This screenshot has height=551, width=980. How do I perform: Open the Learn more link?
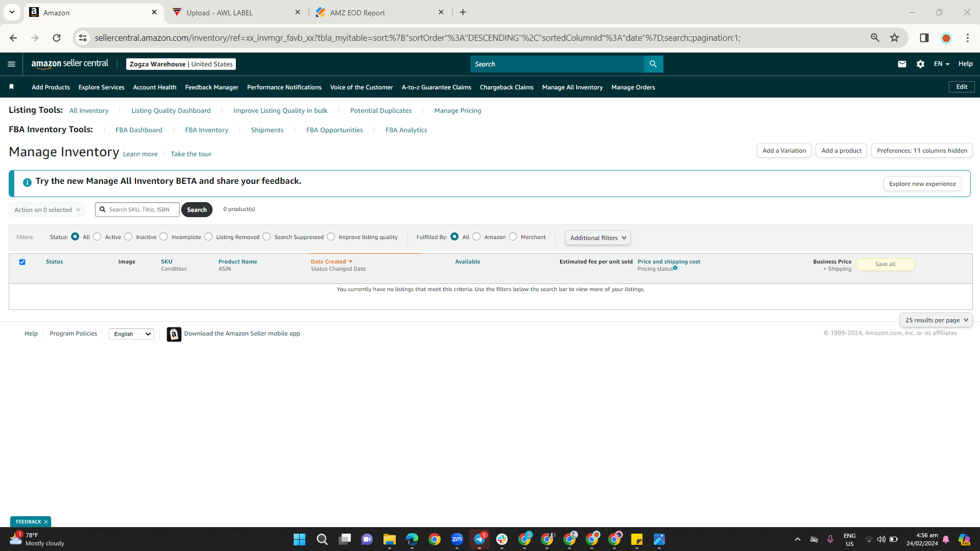coord(140,154)
